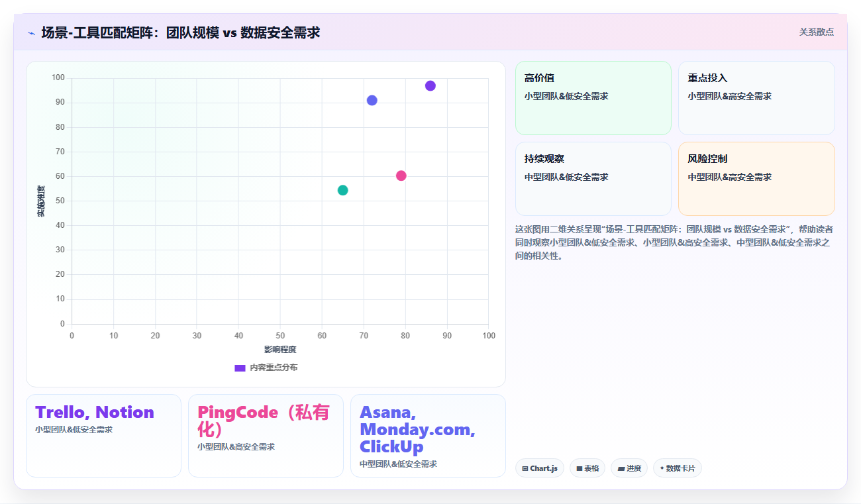Open the 风险控制 quadrant card
861x504 pixels.
pyautogui.click(x=756, y=179)
